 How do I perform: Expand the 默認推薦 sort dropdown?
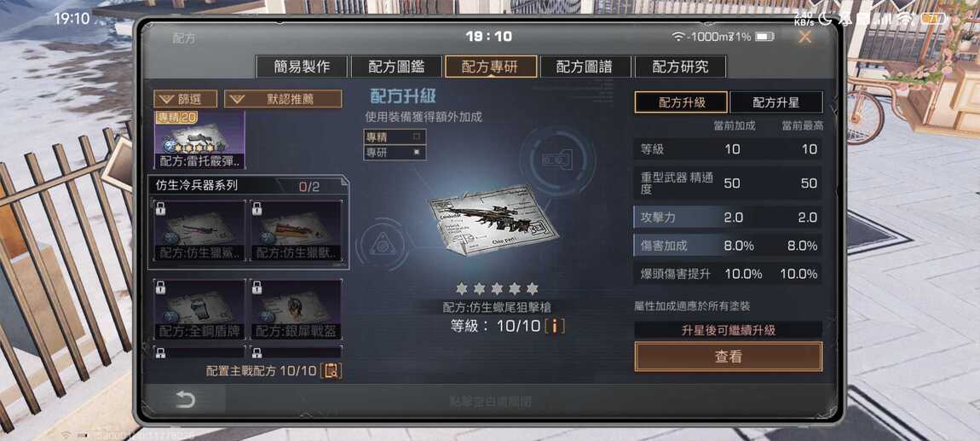click(x=283, y=99)
